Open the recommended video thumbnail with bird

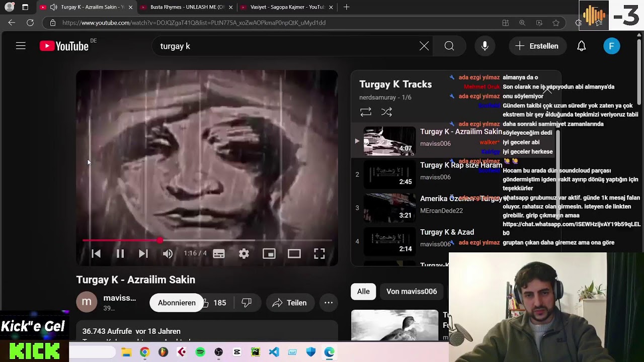click(394, 325)
